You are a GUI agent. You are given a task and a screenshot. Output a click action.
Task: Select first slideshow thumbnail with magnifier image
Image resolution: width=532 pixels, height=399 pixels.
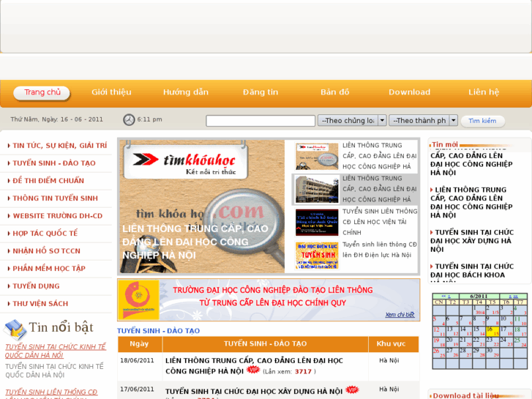coord(317,156)
